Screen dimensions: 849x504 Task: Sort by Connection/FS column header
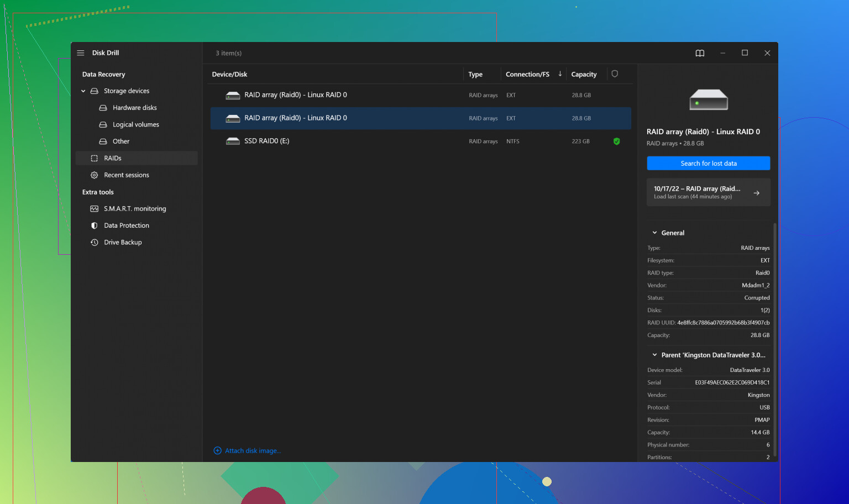527,75
